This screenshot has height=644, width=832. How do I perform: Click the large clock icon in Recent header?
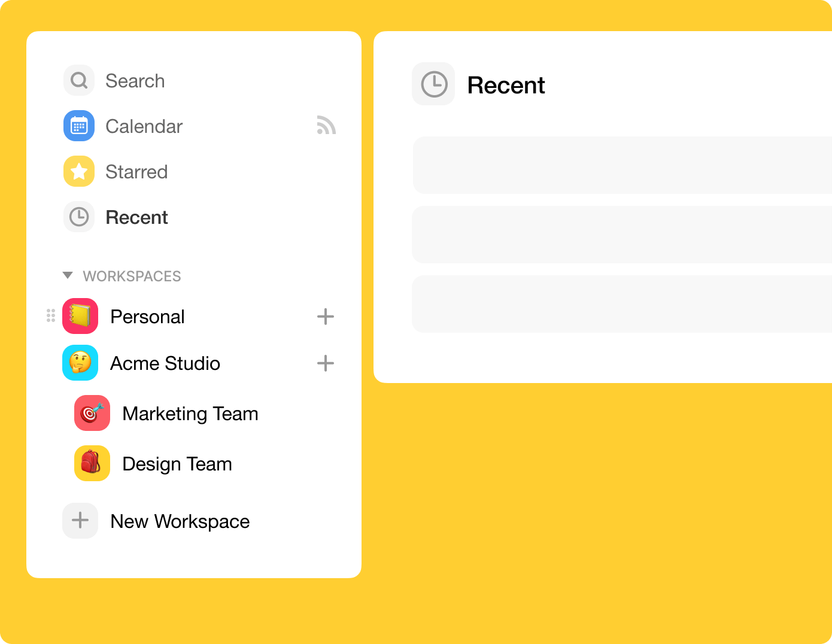[434, 84]
